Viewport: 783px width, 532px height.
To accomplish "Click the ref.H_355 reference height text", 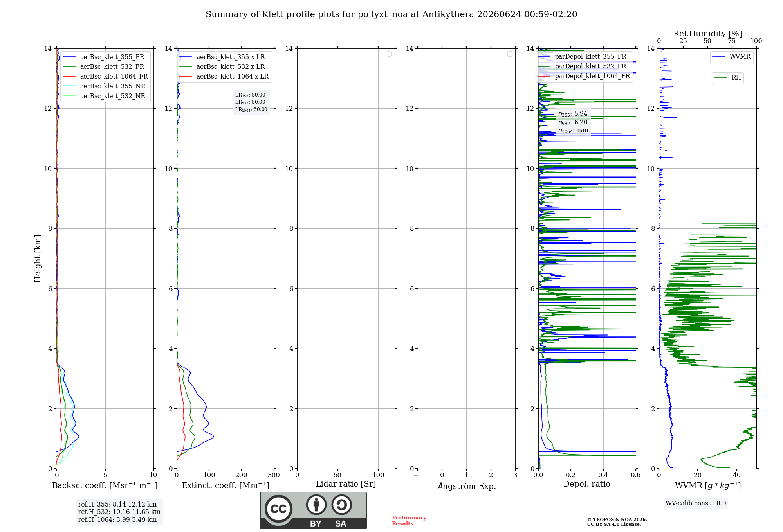I will tap(117, 505).
